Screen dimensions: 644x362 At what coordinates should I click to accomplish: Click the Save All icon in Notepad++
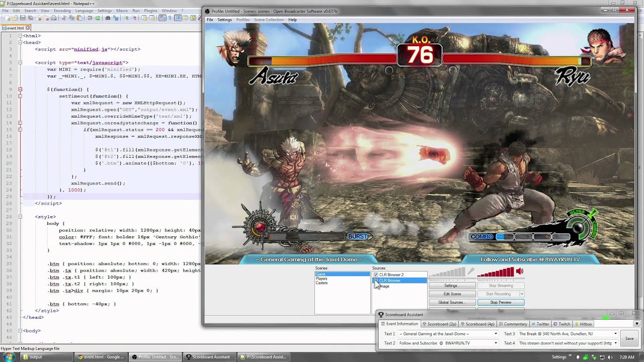click(30, 18)
